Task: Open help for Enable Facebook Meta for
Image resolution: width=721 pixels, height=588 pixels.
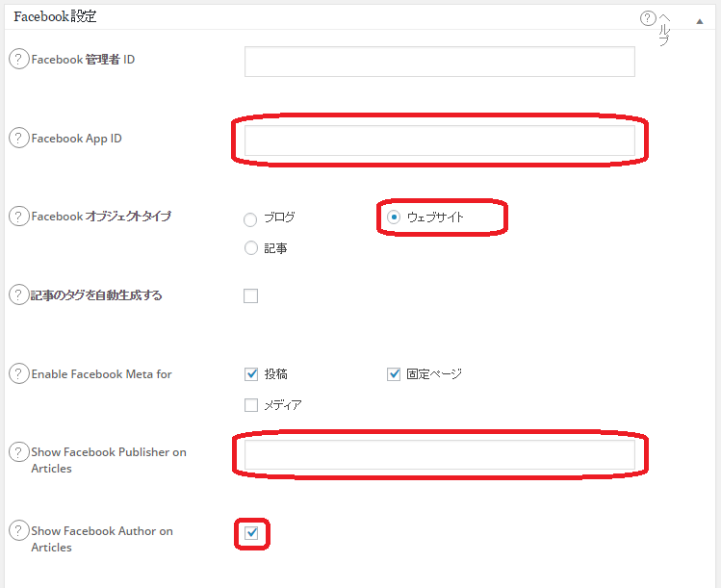Action: [x=18, y=373]
